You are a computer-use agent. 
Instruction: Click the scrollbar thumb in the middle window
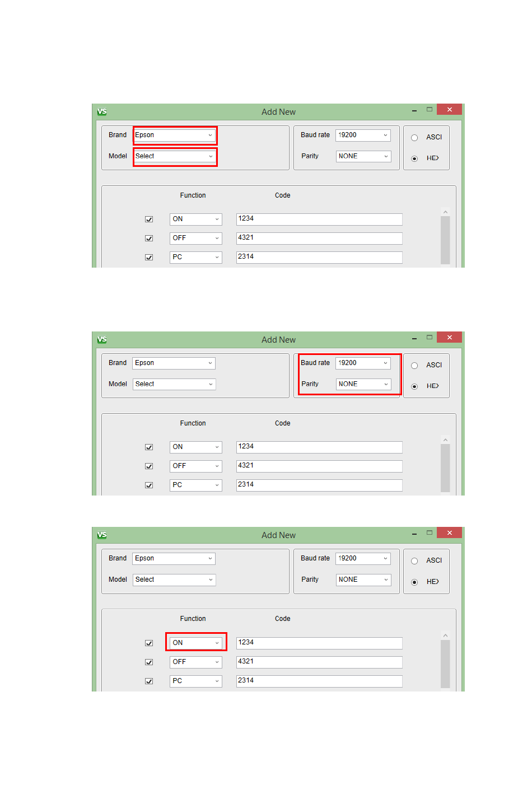(x=445, y=468)
